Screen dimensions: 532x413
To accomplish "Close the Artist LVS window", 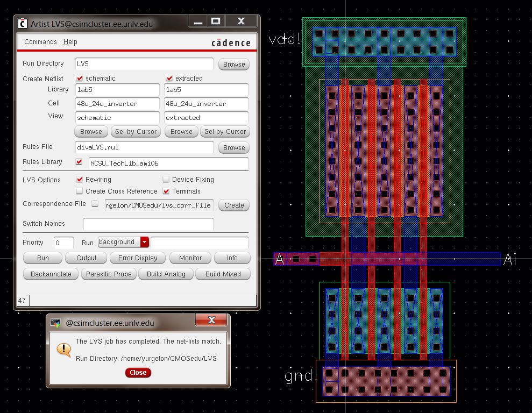I will (241, 22).
